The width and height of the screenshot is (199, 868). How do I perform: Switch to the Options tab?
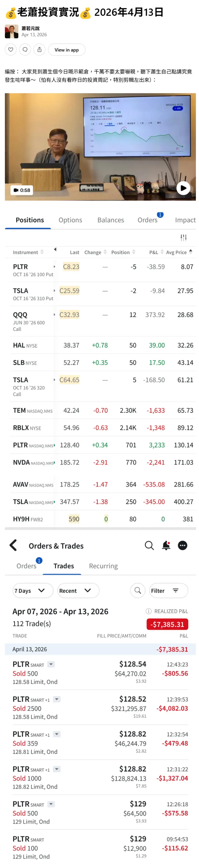tap(70, 220)
